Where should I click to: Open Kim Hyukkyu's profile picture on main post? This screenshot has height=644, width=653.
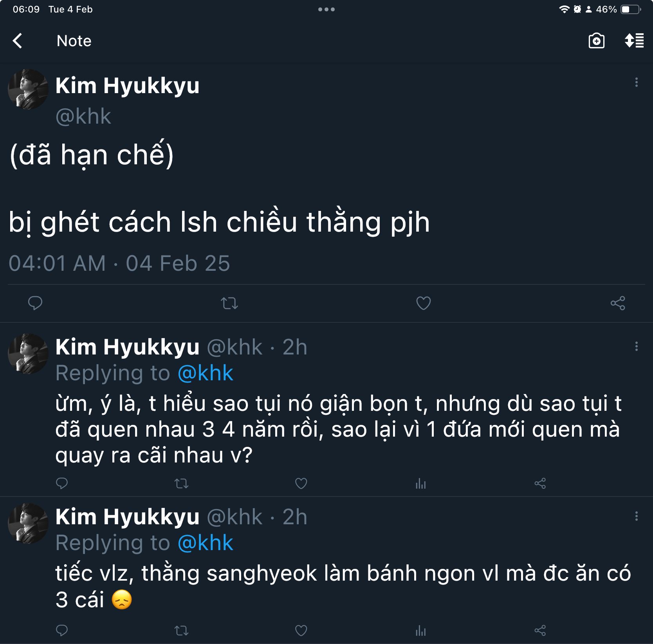pos(28,89)
